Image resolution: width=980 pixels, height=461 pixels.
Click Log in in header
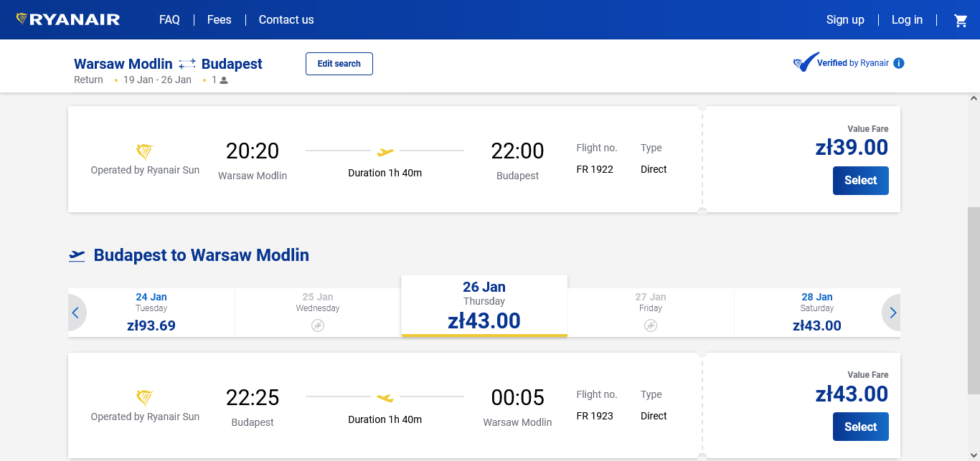point(907,20)
